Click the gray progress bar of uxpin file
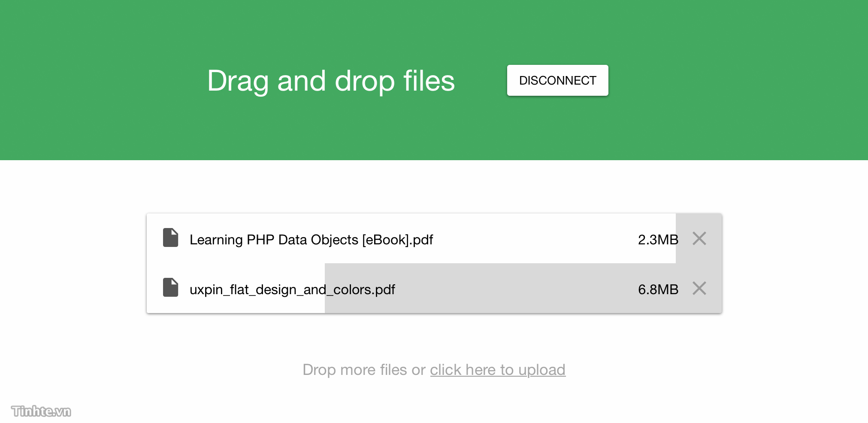 (x=523, y=288)
